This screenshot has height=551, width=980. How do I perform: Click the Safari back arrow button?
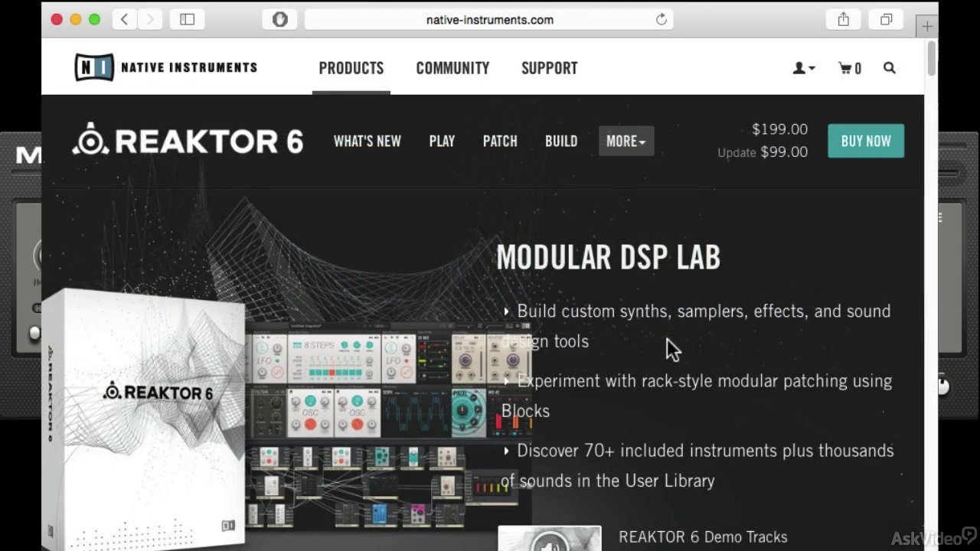pos(124,19)
